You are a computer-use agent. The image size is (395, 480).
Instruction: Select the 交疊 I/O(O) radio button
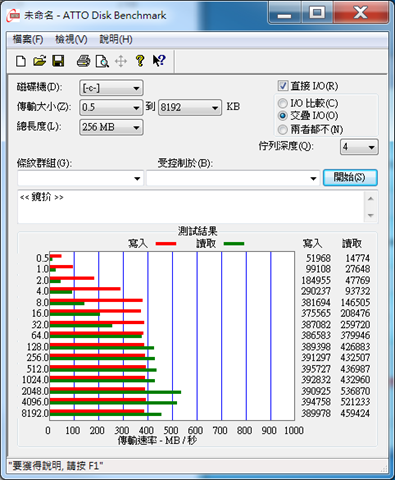point(282,116)
